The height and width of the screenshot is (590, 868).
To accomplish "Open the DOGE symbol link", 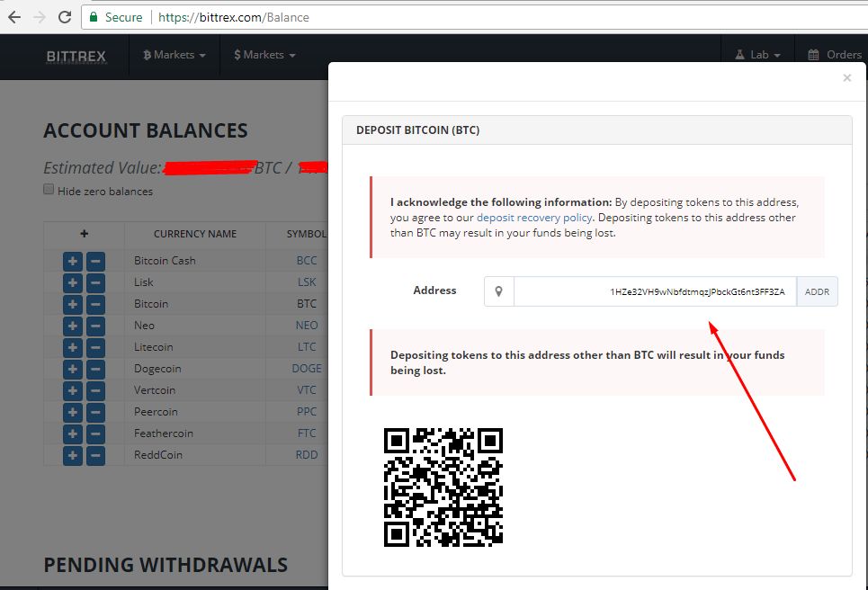I will coord(307,369).
